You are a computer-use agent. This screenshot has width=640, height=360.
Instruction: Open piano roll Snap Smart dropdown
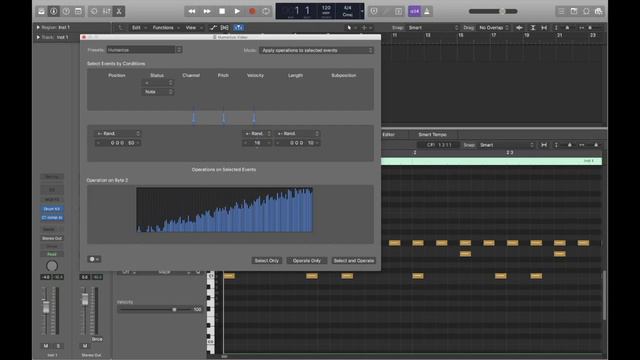(x=507, y=145)
